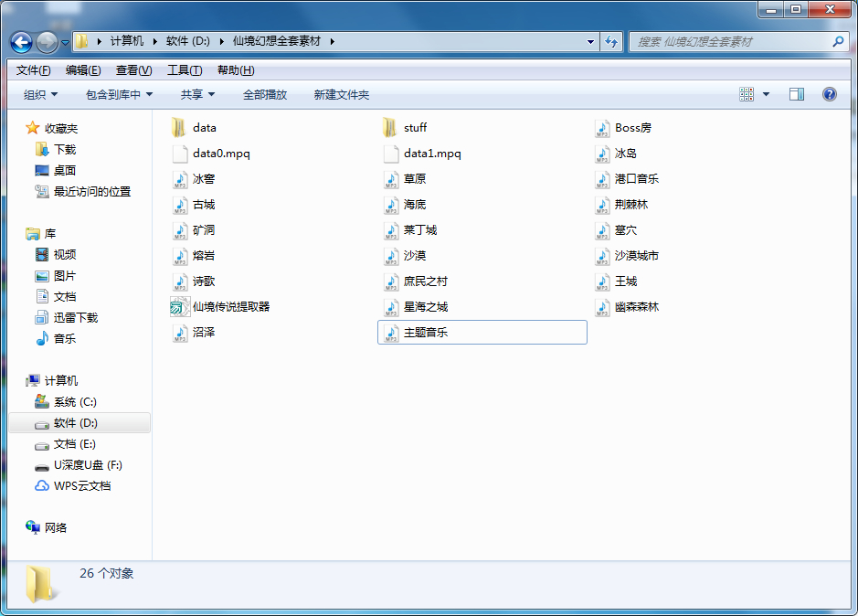
Task: Select the 星海之城 MP3 file icon
Action: [391, 307]
